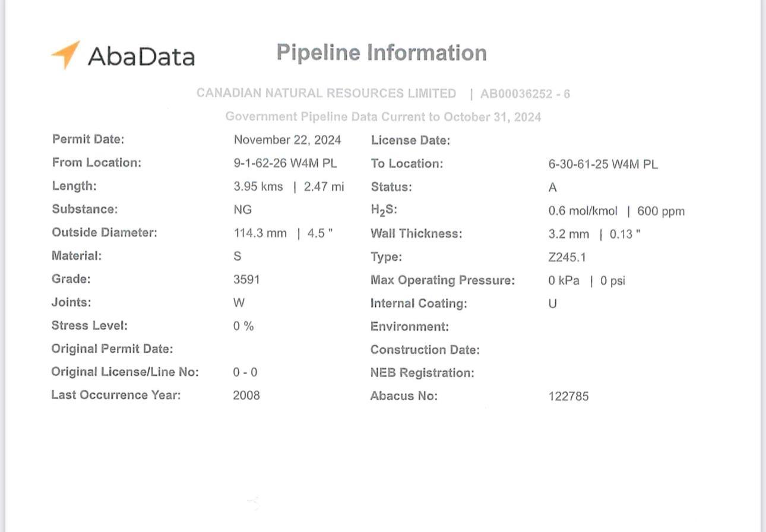
Task: Click the Government Pipeline Data Current date line
Action: click(383, 117)
